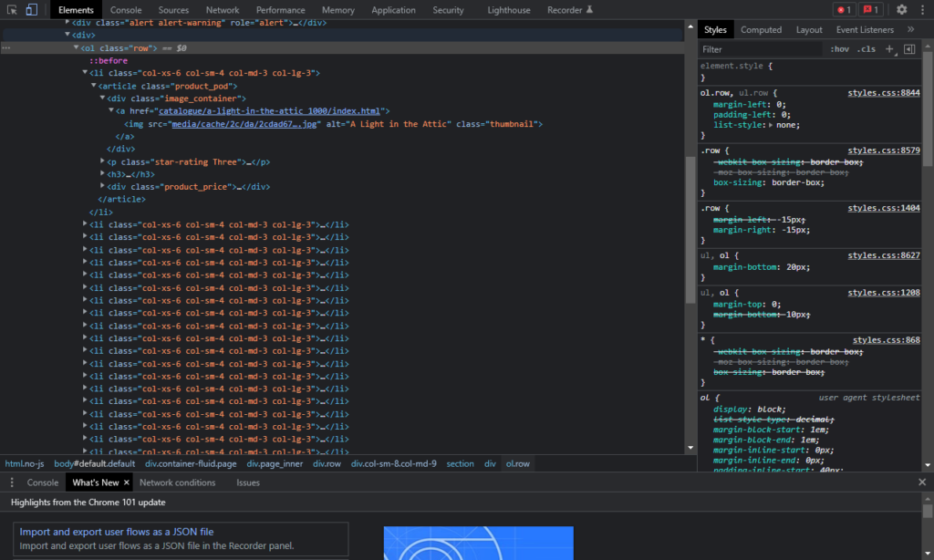Image resolution: width=934 pixels, height=560 pixels.
Task: Collapse the ol class="row" node
Action: point(77,47)
